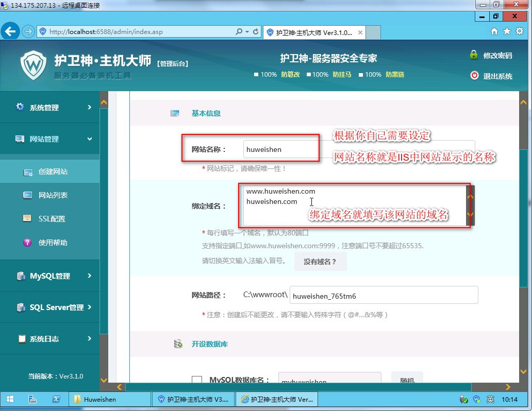Screen dimensions: 532x411
Task: Open browser favorites star icon
Action: click(507, 31)
